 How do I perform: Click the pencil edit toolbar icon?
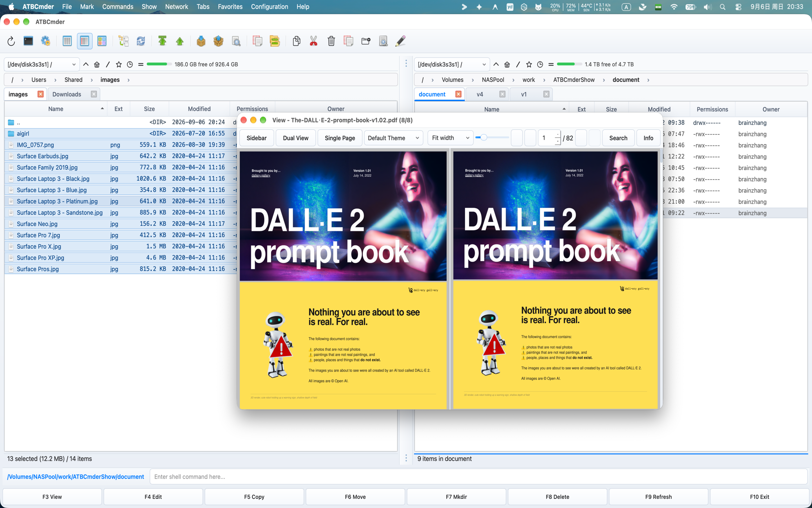401,41
